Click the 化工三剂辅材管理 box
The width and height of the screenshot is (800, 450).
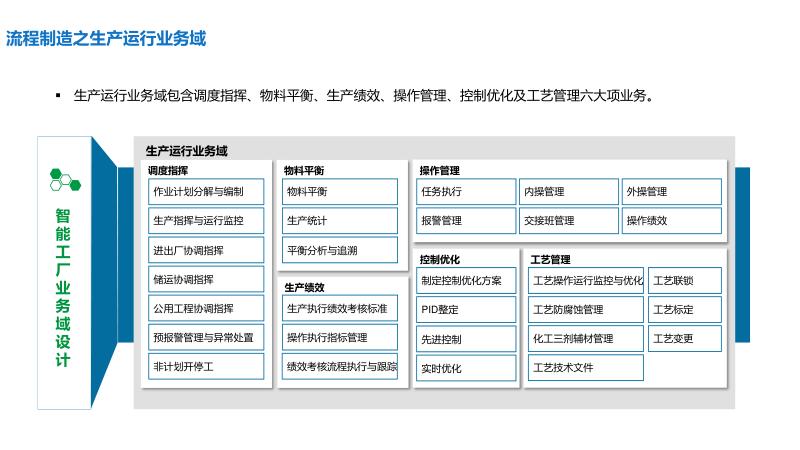586,339
